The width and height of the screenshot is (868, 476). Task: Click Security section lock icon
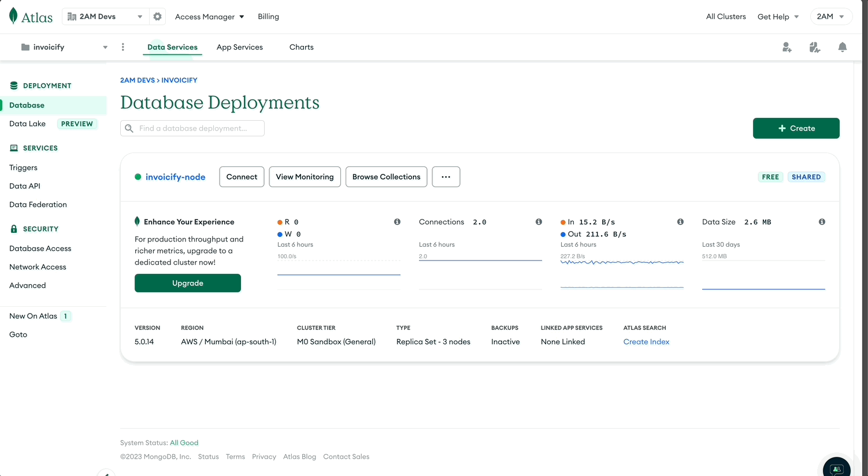(14, 229)
